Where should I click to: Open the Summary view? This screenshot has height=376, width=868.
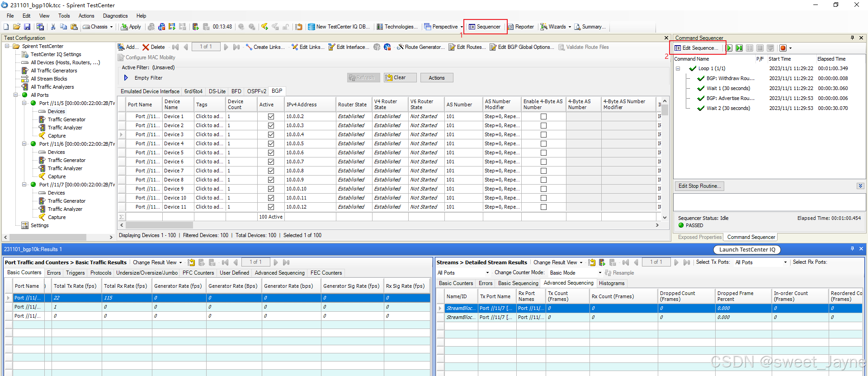click(x=590, y=27)
